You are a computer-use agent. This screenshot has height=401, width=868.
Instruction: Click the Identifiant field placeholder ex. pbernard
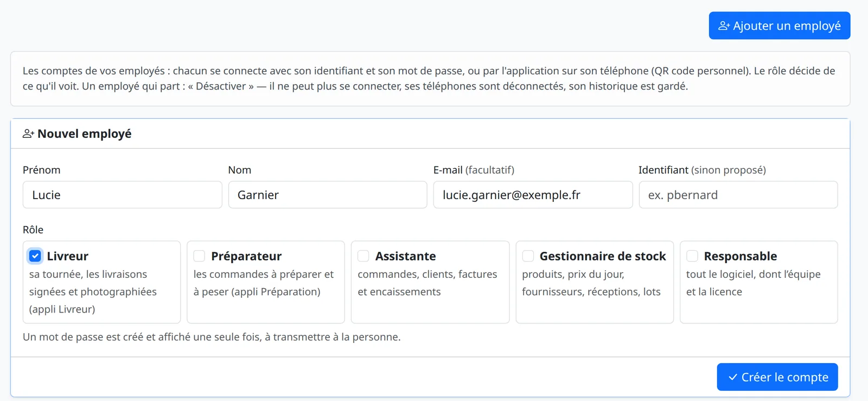[738, 195]
